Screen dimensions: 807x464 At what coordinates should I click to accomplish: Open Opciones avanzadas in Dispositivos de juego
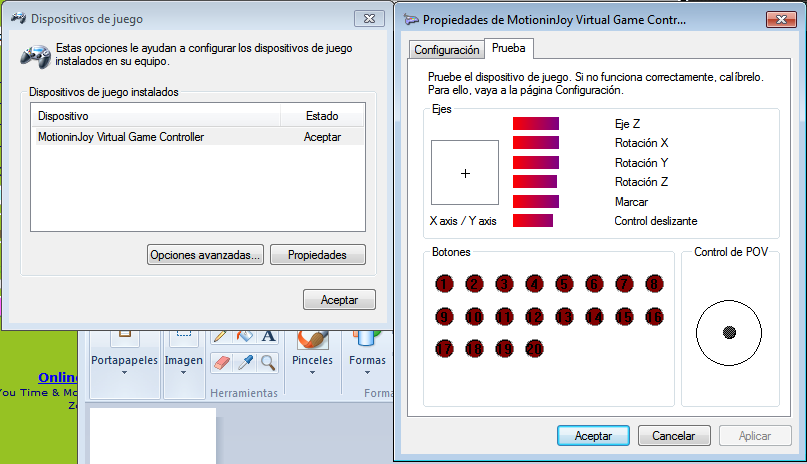coord(205,255)
